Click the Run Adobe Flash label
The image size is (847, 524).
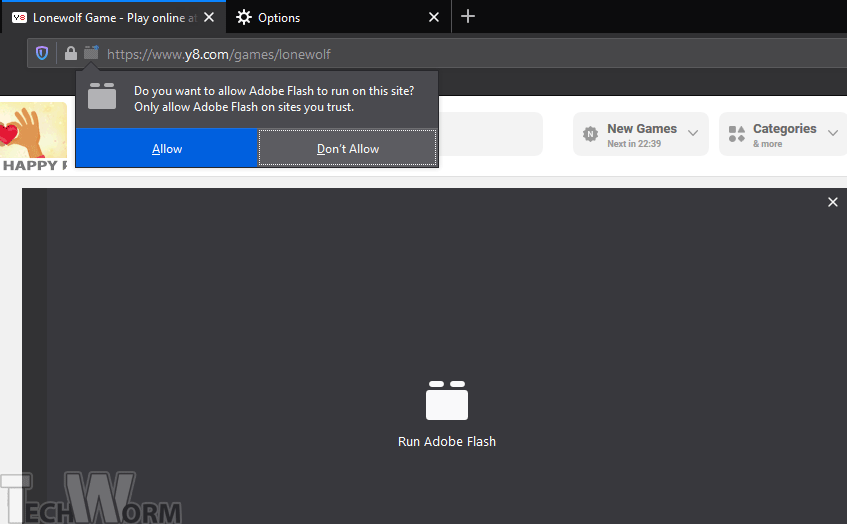447,441
